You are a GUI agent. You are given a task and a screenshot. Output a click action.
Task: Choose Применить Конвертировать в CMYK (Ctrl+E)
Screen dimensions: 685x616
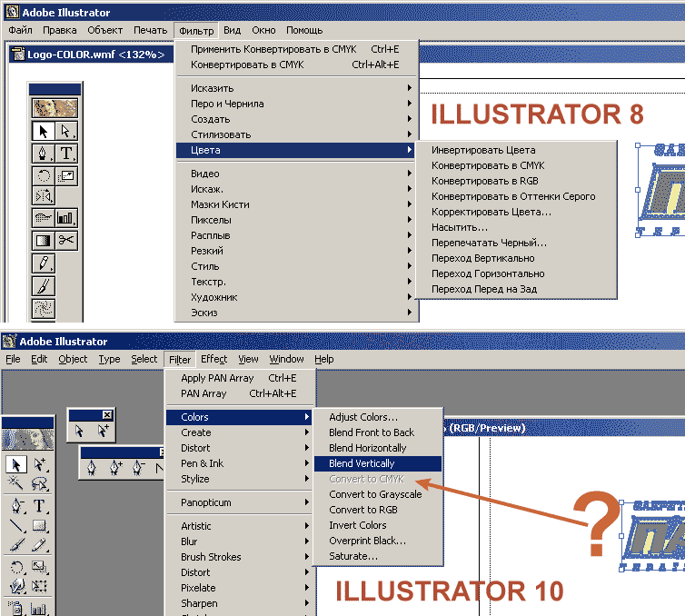pyautogui.click(x=297, y=49)
